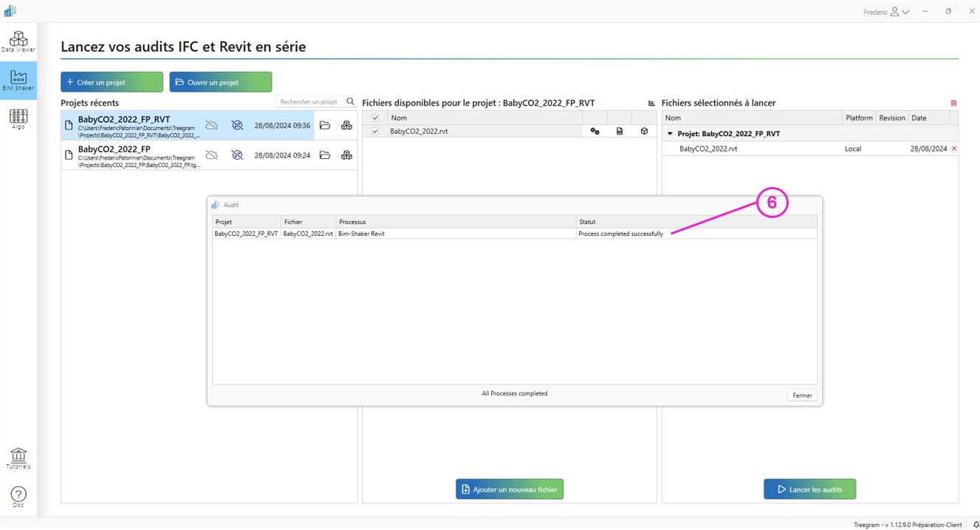Open the Algo panel in the sidebar
This screenshot has width=980, height=530.
pyautogui.click(x=18, y=118)
